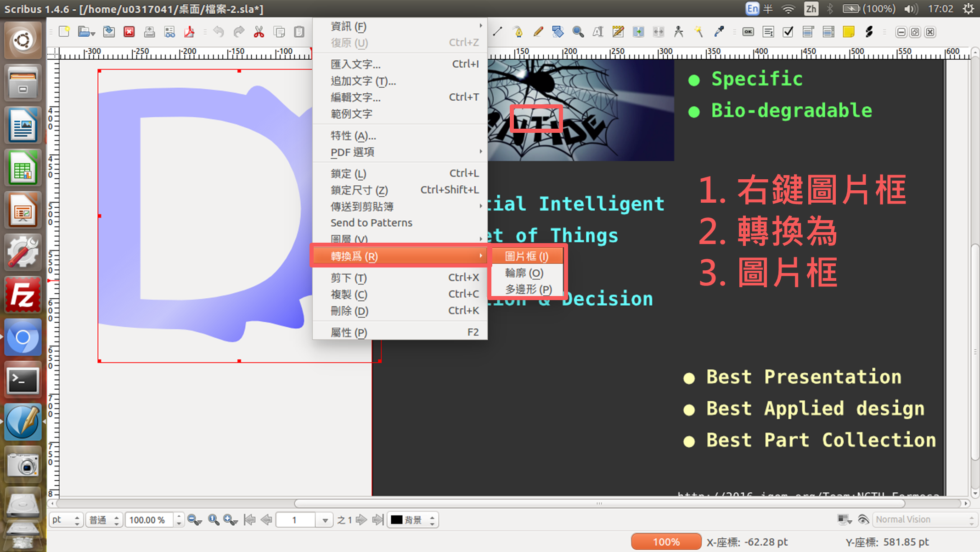
Task: Go to previous page arrow
Action: point(266,520)
